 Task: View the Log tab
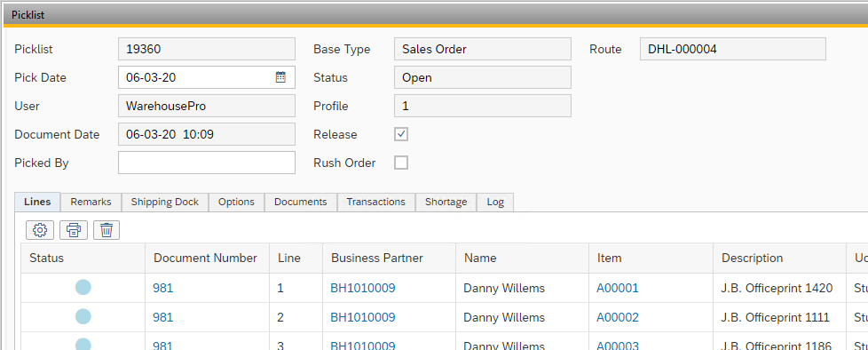495,203
